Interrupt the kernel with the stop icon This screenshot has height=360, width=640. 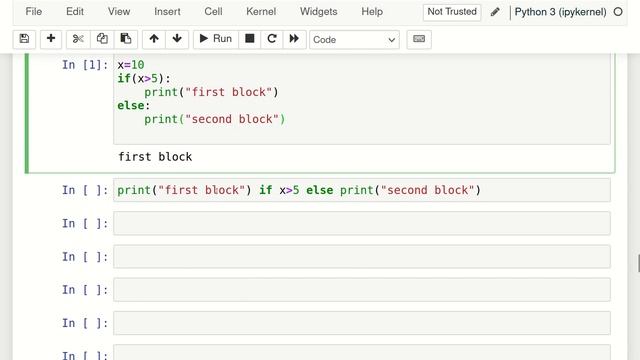click(x=249, y=39)
